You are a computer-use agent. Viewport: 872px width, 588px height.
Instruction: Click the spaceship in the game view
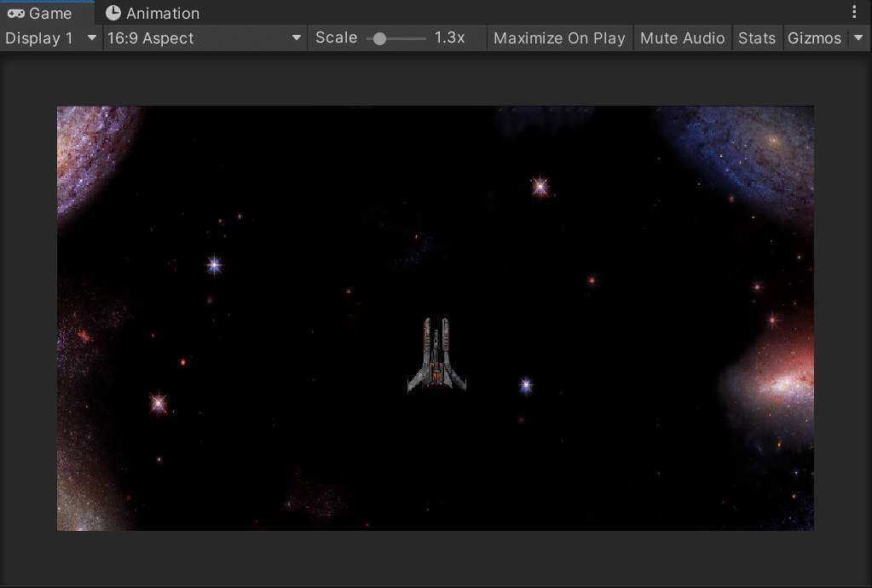[436, 355]
